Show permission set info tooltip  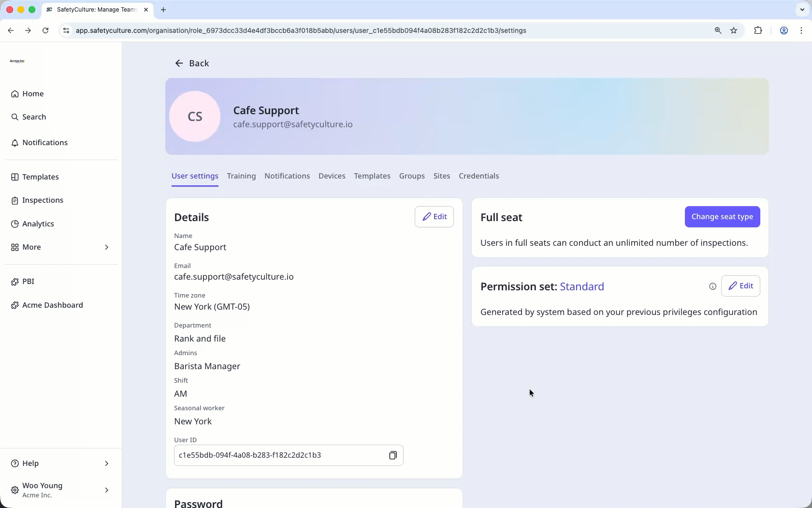coord(712,286)
